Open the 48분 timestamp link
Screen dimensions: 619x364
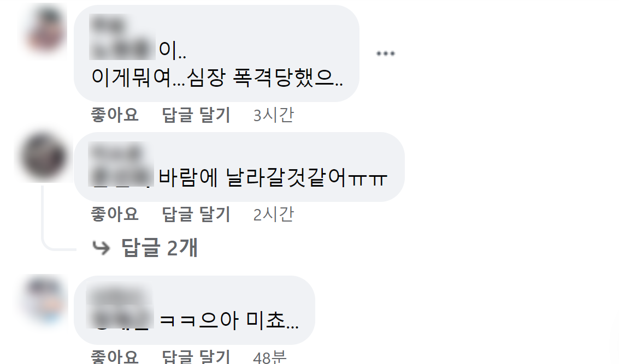[x=270, y=356]
